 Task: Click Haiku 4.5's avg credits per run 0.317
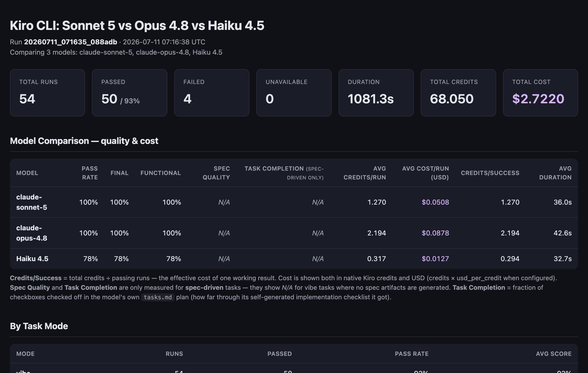coord(377,259)
